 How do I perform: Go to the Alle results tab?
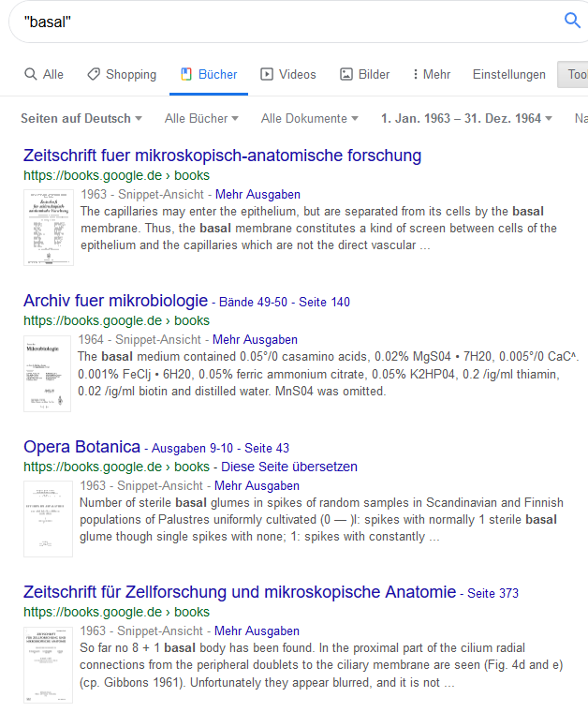[44, 74]
